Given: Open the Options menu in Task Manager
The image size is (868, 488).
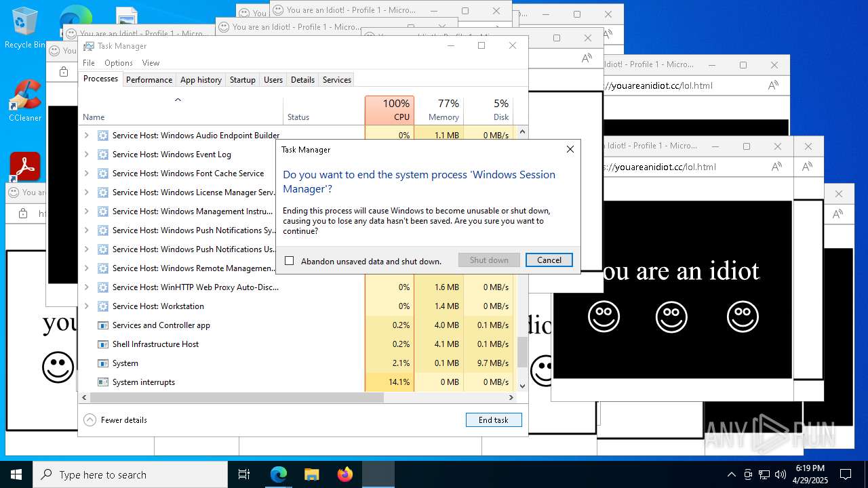Looking at the screenshot, I should 119,63.
